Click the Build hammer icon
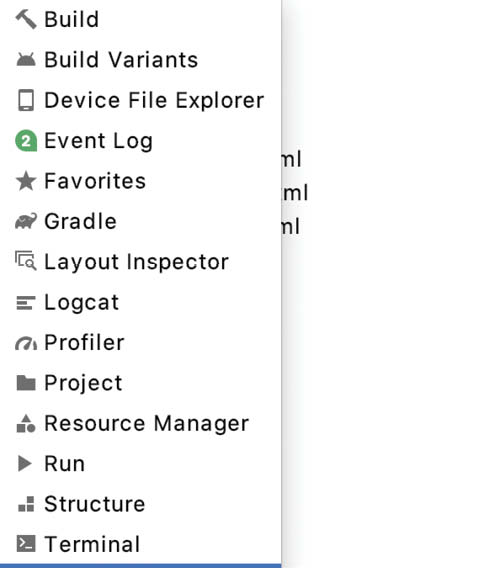The height and width of the screenshot is (568, 499). point(26,19)
